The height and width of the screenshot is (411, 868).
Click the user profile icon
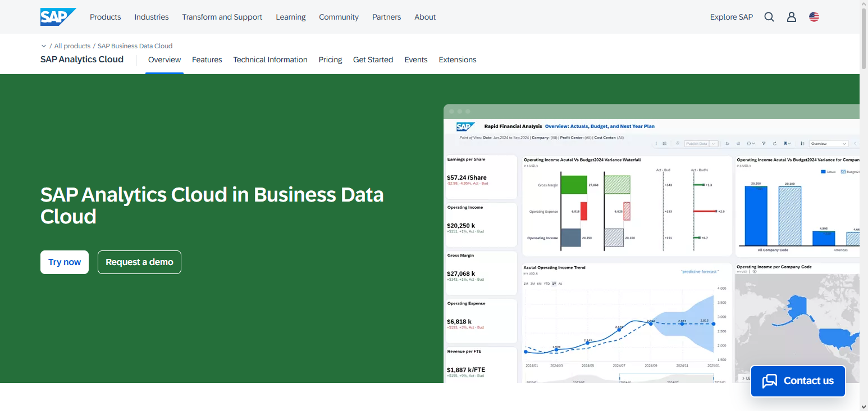point(791,17)
